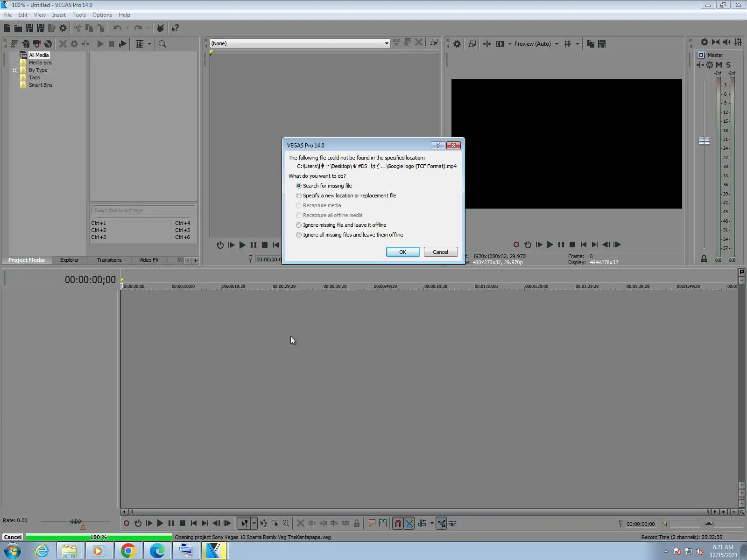Toggle Enable Snapping magnet in timeline toolbar
The width and height of the screenshot is (747, 560).
(x=398, y=524)
